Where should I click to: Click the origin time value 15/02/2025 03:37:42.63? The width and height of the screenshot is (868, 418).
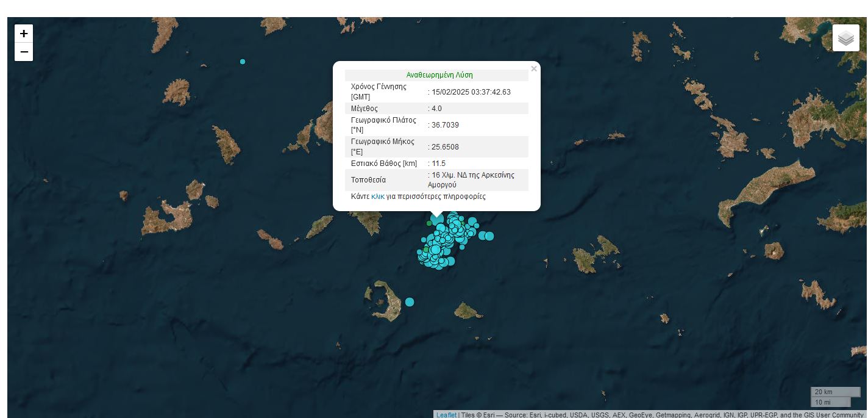tap(471, 92)
